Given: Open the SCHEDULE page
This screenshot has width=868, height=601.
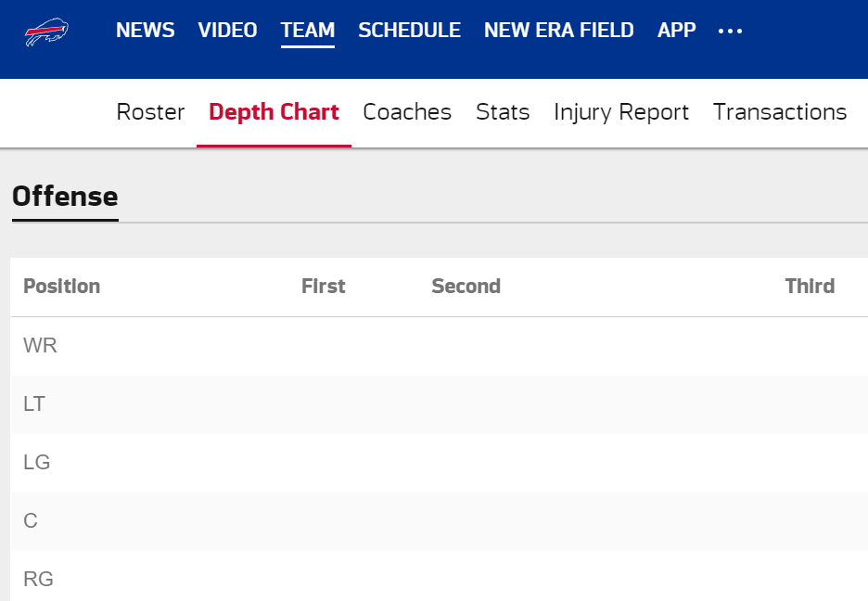Looking at the screenshot, I should (x=409, y=30).
